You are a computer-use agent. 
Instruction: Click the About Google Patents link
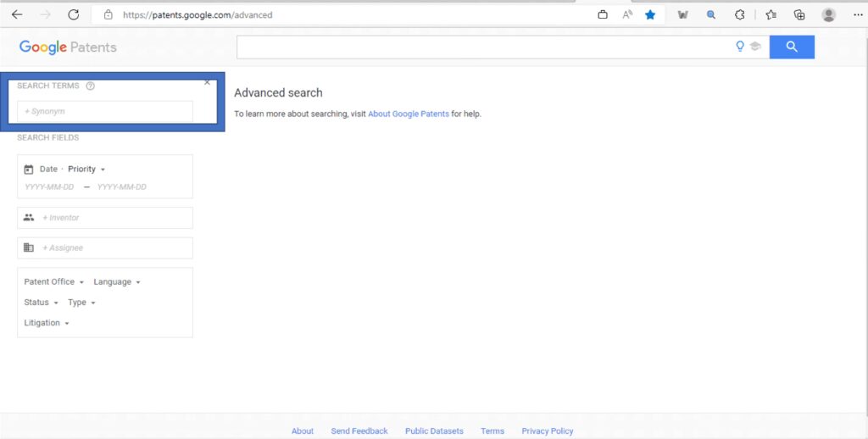pyautogui.click(x=409, y=114)
